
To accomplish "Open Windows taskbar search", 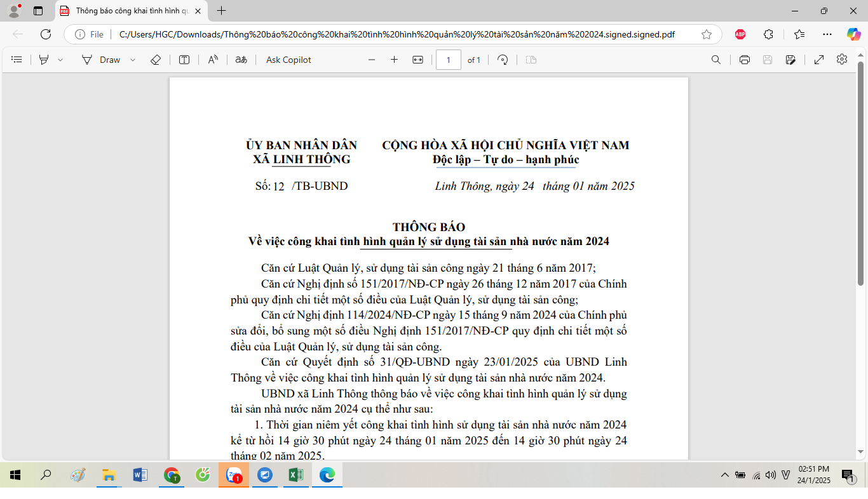I will coord(46,475).
